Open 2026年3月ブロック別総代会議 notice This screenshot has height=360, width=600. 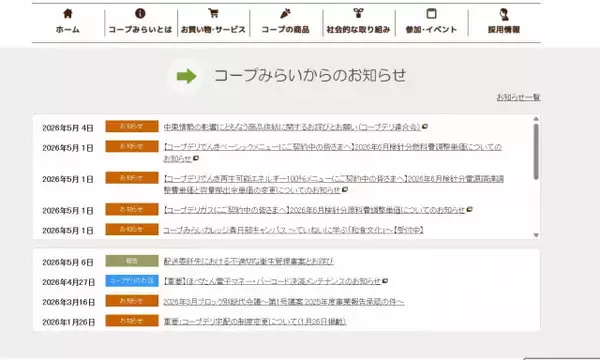284,301
